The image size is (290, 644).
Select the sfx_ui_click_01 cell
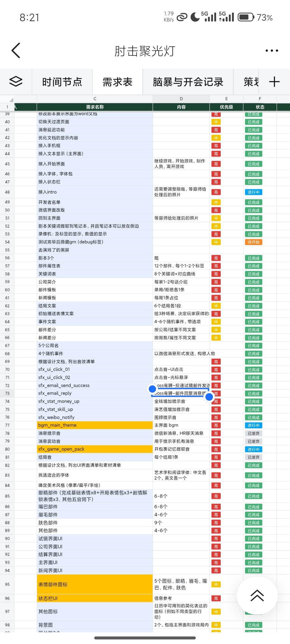[95, 369]
